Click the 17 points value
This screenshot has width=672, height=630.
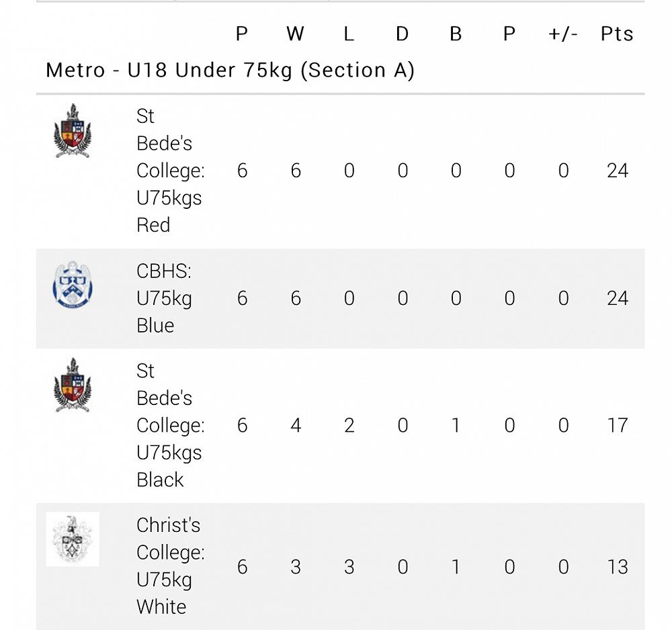pos(617,425)
